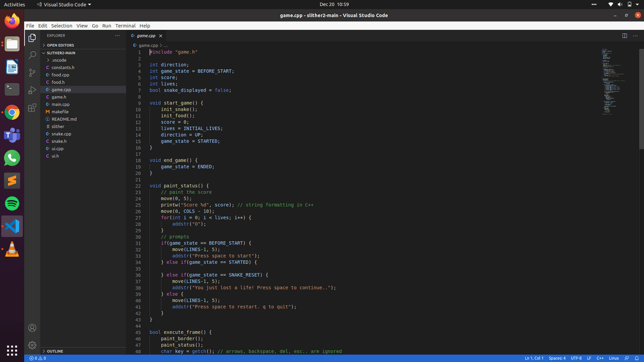
Task: Open Files manager from the dock
Action: (x=12, y=44)
